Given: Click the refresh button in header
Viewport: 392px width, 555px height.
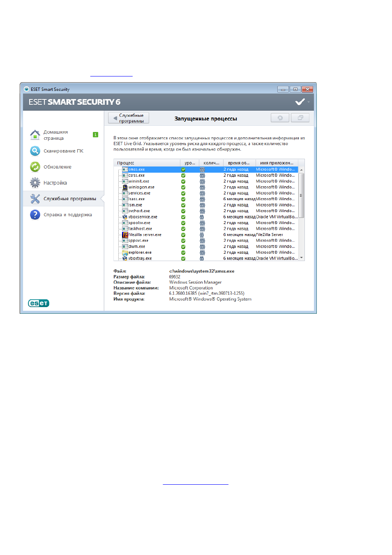Looking at the screenshot, I should tap(280, 118).
